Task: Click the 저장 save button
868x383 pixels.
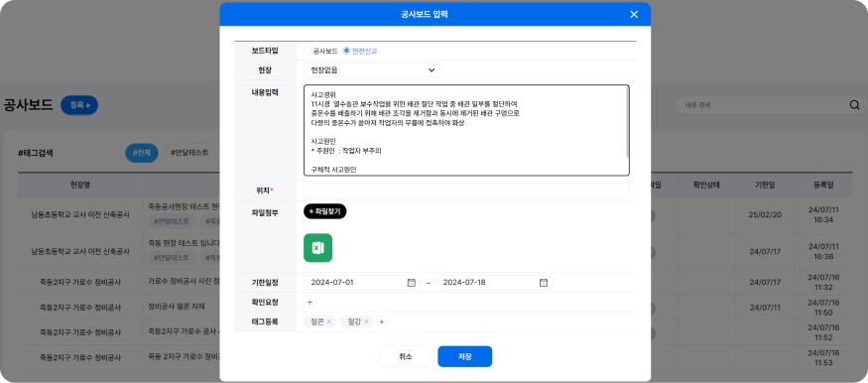Action: tap(464, 356)
